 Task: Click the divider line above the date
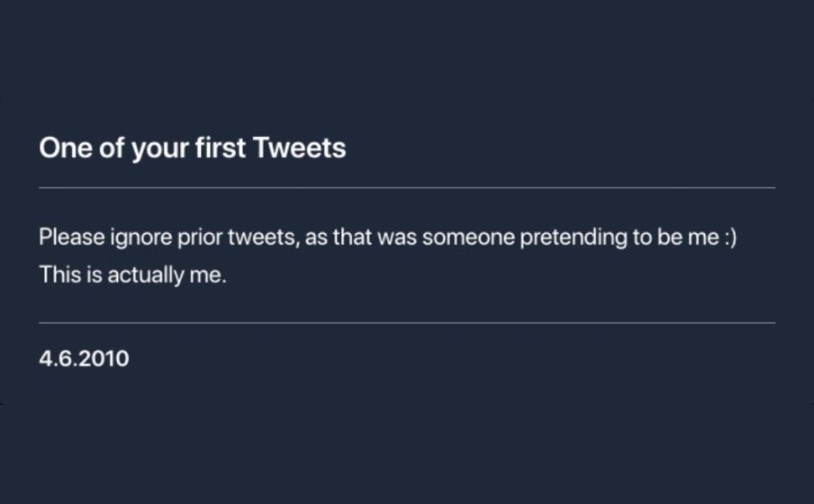(407, 322)
